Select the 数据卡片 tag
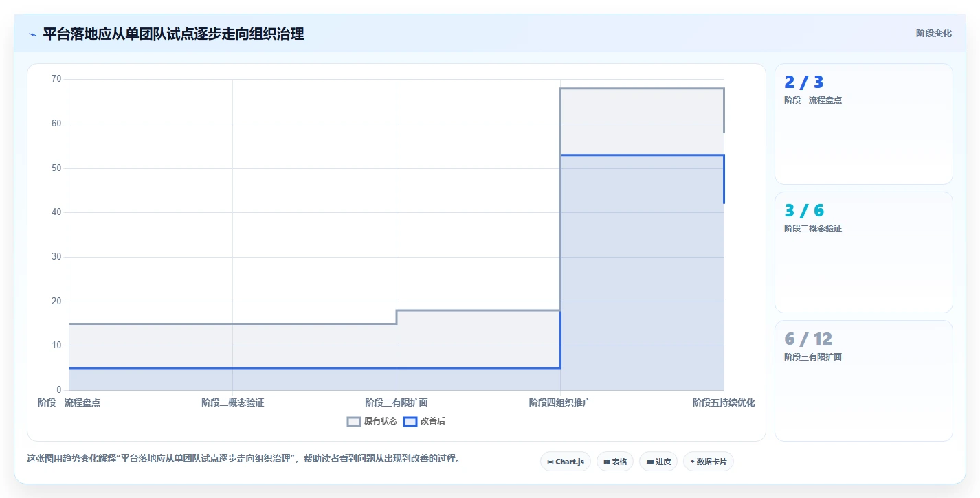This screenshot has height=498, width=980. tap(709, 462)
